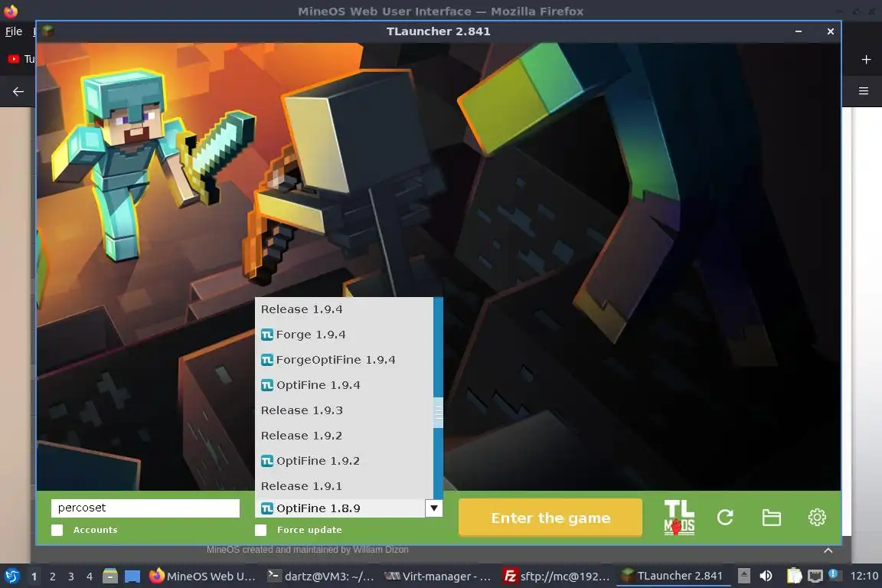Click the volume speaker tray icon
882x588 pixels.
click(x=766, y=577)
